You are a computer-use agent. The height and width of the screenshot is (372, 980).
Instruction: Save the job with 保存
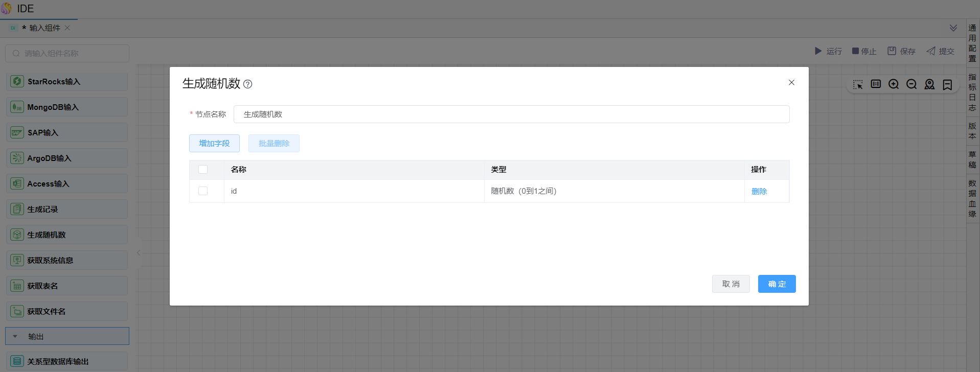point(901,51)
